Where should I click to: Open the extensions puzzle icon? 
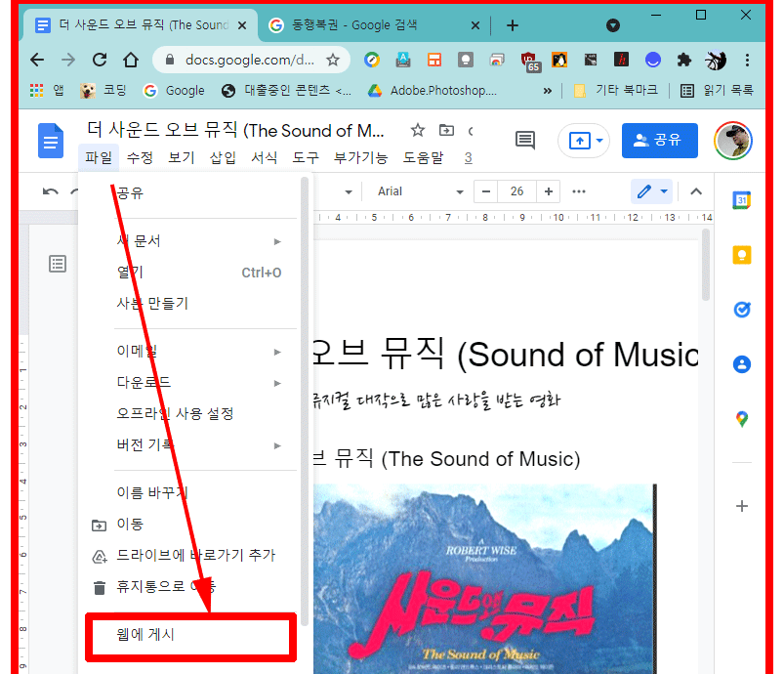683,61
